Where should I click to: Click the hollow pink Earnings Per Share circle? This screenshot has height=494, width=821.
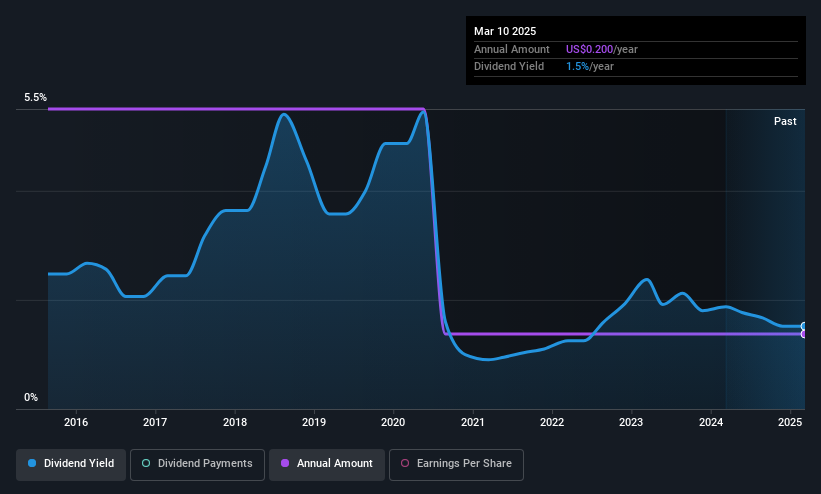click(x=405, y=463)
